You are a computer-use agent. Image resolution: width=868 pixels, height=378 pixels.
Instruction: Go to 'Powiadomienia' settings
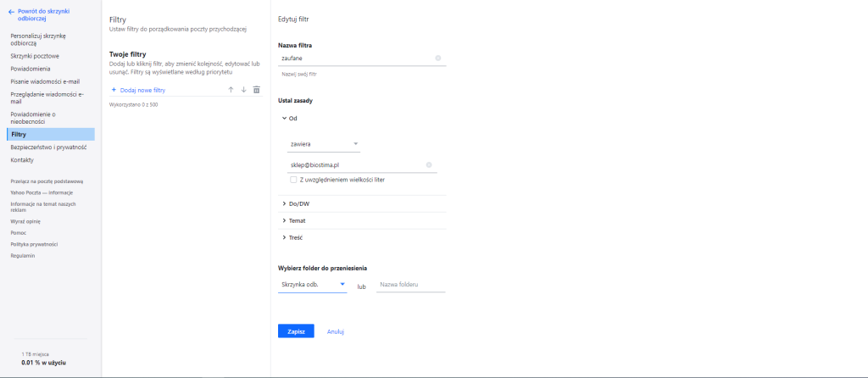coord(31,69)
